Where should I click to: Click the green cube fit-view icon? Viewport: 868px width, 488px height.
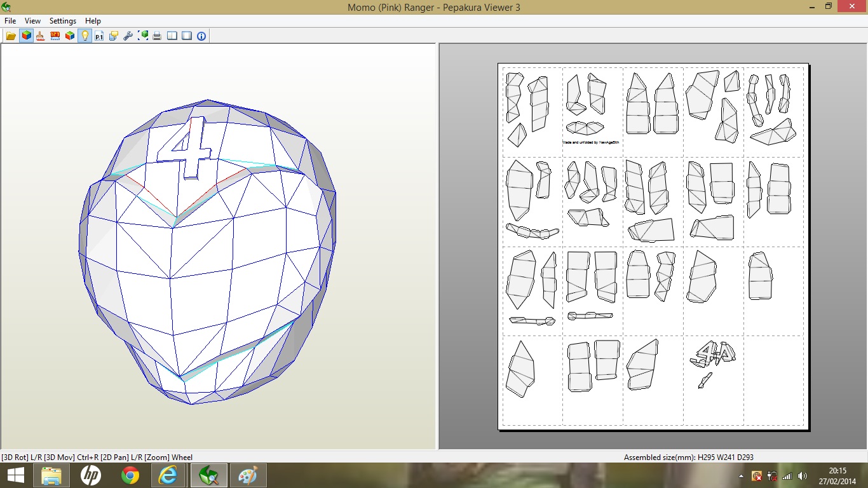143,36
